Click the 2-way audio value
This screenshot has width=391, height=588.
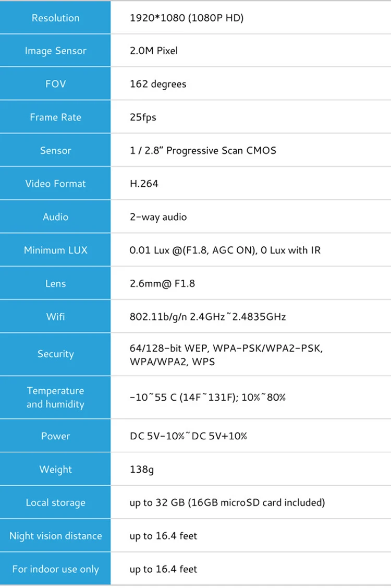pyautogui.click(x=158, y=217)
